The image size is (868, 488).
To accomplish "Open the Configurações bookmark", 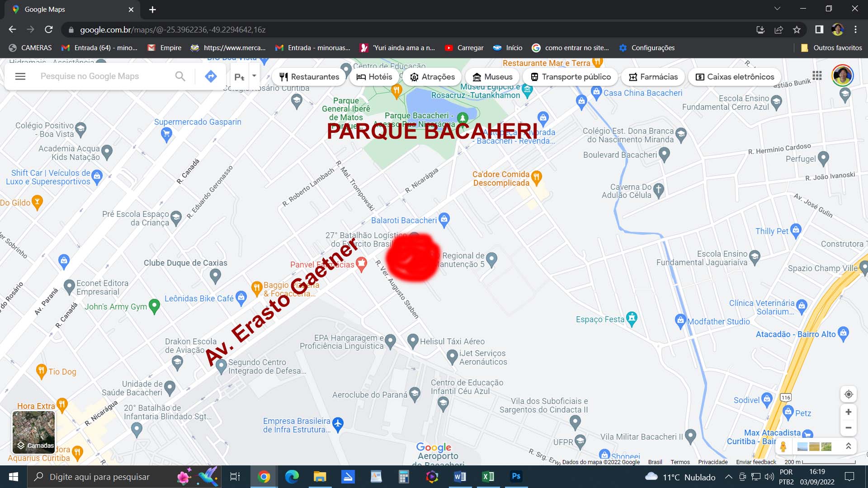I will (x=647, y=47).
